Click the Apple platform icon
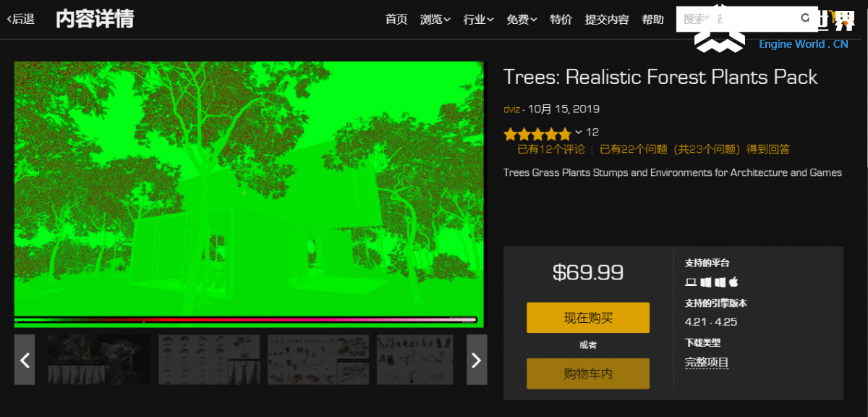 tap(733, 282)
